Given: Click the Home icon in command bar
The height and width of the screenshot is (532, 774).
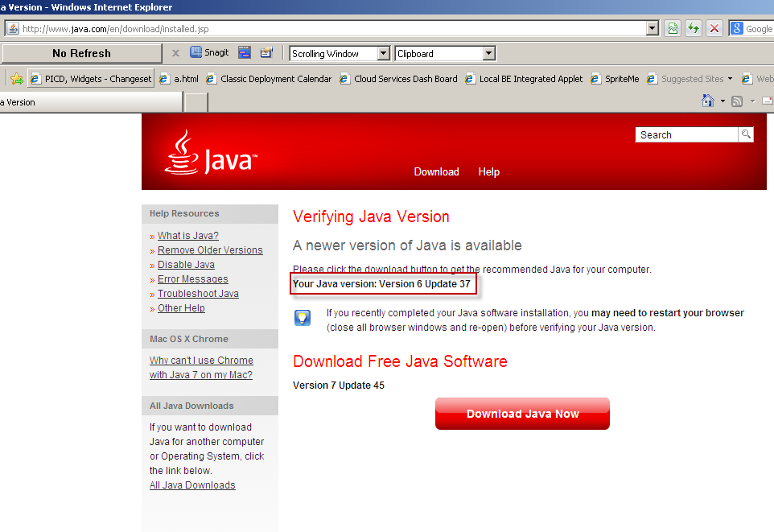Looking at the screenshot, I should (708, 101).
